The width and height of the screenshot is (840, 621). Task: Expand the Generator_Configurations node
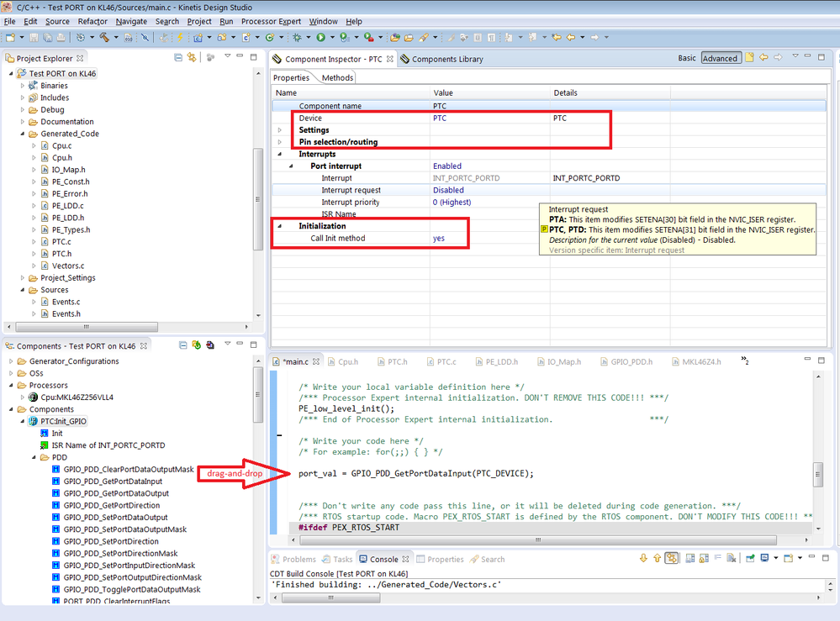(x=11, y=360)
